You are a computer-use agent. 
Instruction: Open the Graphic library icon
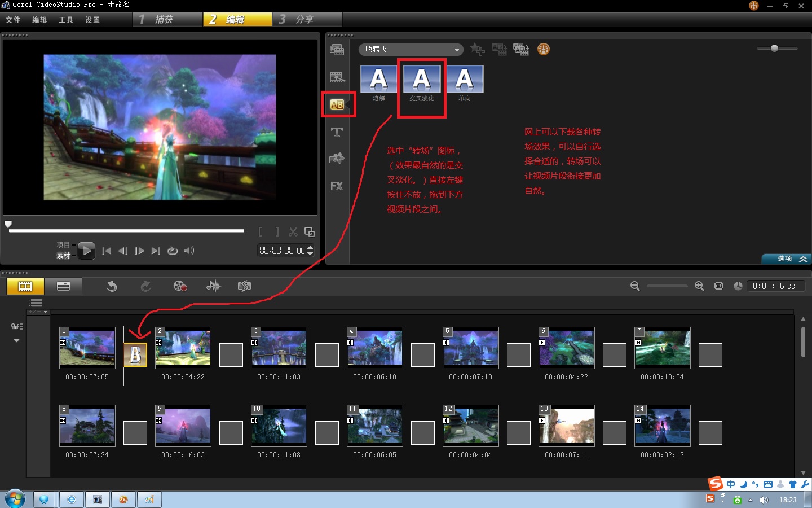point(337,159)
